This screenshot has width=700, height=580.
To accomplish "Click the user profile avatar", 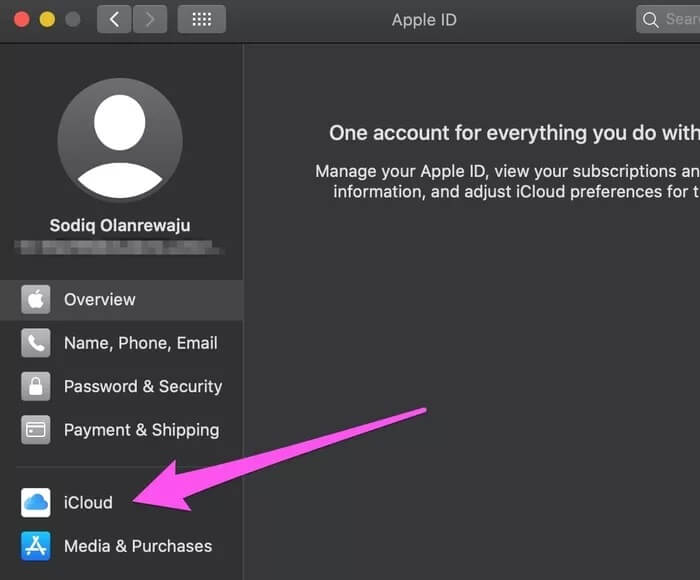I will tap(120, 140).
